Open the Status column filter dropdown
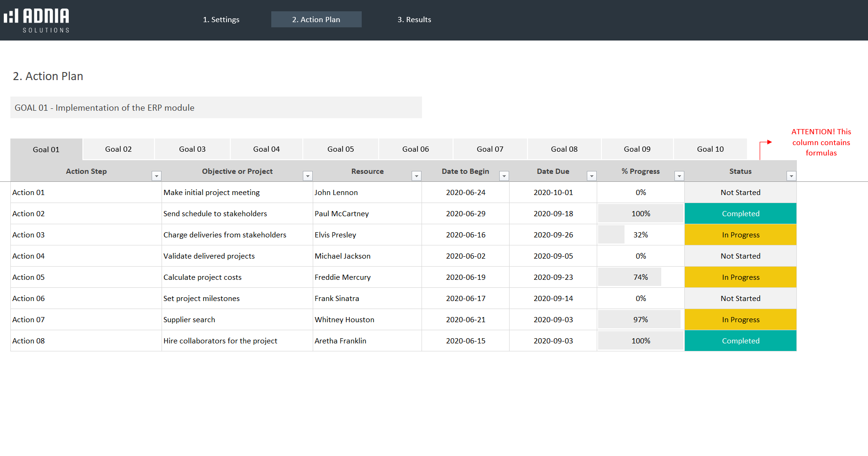 pyautogui.click(x=791, y=176)
